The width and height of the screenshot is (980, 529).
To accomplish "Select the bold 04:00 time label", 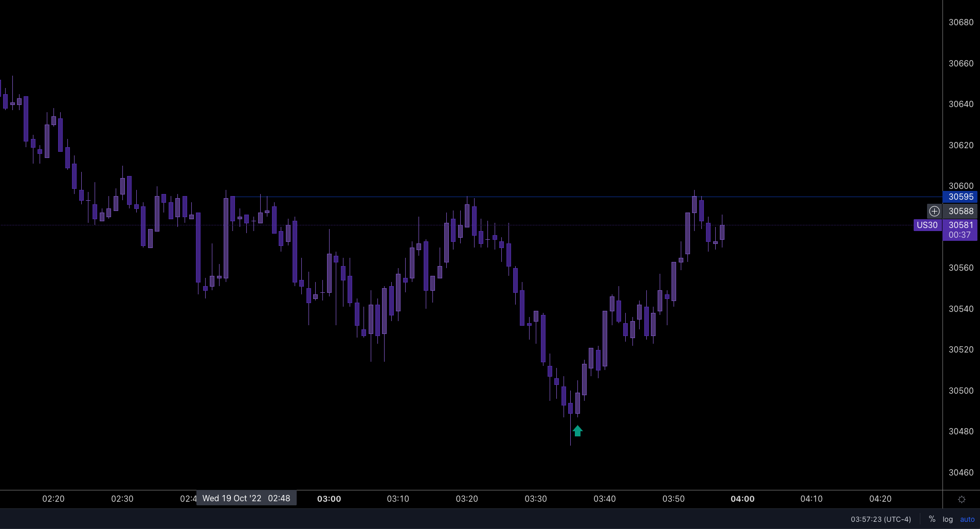I will pyautogui.click(x=742, y=498).
